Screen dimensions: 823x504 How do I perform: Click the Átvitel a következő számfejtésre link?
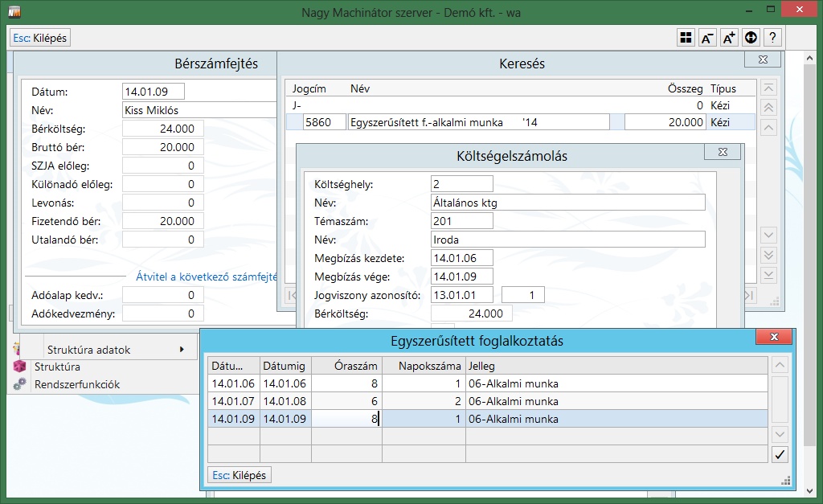click(x=207, y=277)
